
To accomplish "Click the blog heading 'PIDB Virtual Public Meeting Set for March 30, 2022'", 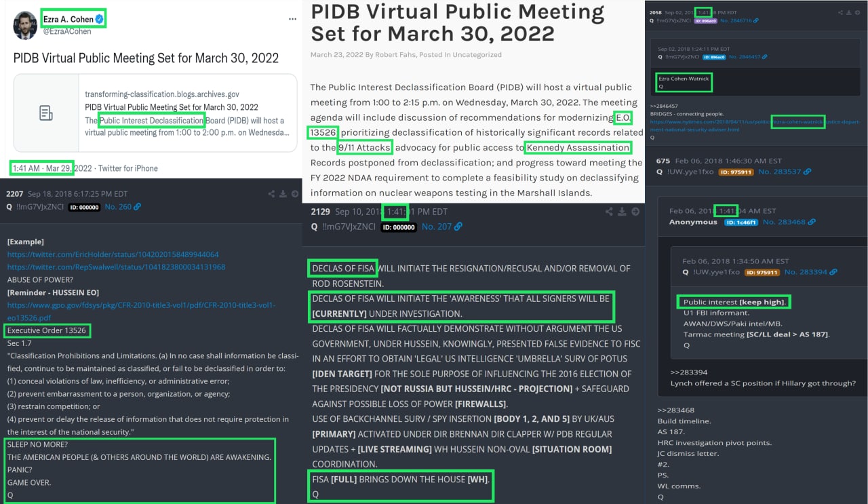I will (x=458, y=22).
